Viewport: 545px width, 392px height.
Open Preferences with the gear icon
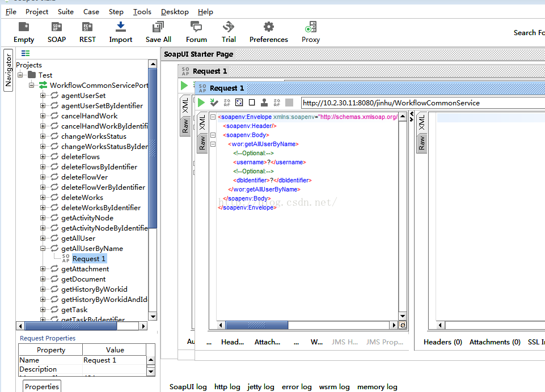coord(269,27)
